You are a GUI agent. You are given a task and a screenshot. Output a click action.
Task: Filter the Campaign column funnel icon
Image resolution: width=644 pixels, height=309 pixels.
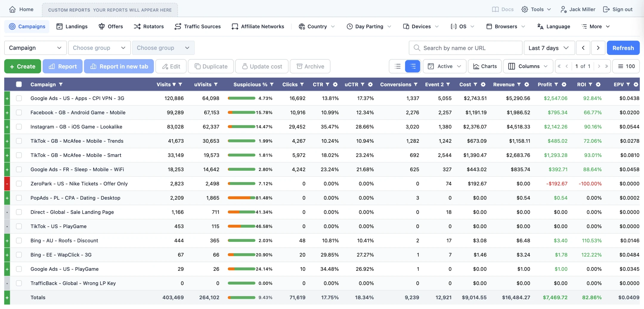coord(61,84)
